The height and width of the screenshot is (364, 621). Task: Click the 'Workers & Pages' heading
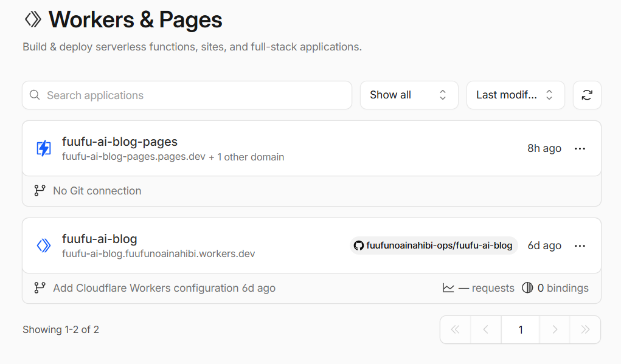(x=135, y=20)
